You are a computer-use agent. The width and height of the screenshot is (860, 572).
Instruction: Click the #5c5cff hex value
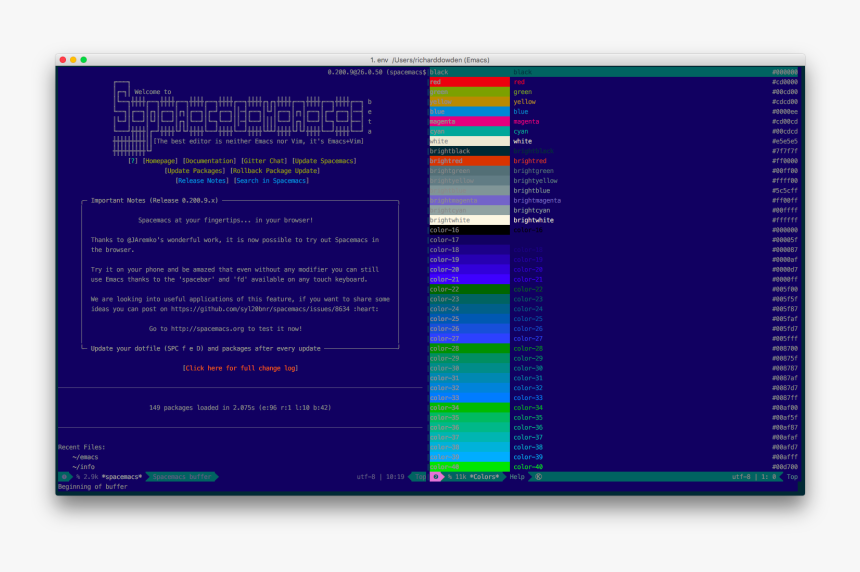(x=784, y=190)
